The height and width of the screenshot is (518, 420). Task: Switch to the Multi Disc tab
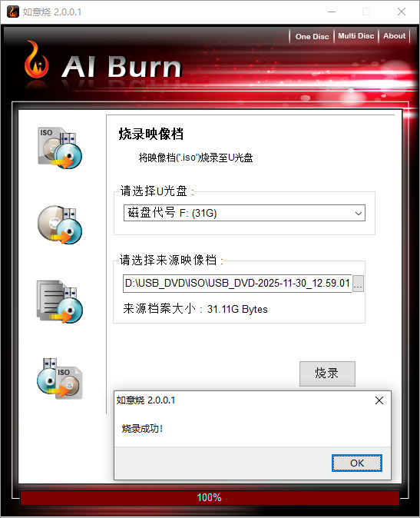356,36
